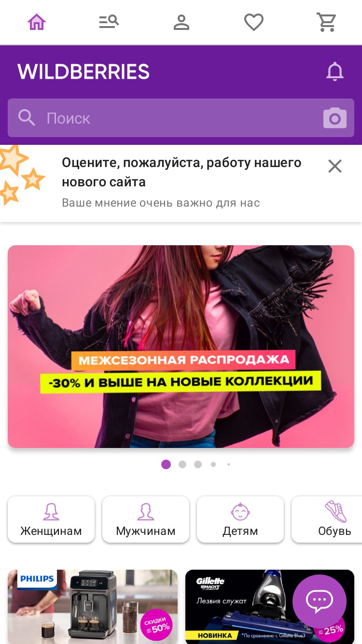362x644 pixels.
Task: Open the home tab icon
Action: point(37,22)
